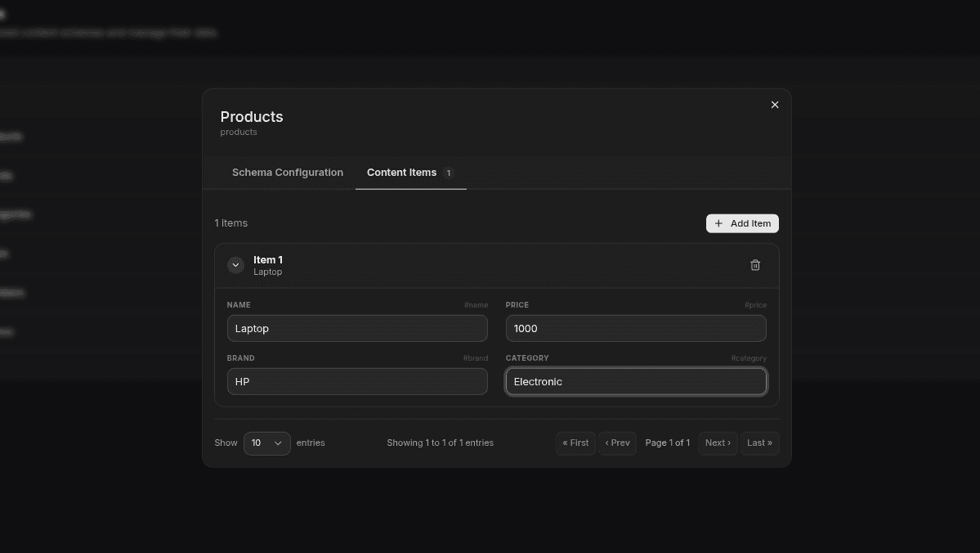This screenshot has width=980, height=553.
Task: Click 'Showing 1 to 1 of 1 entries'
Action: (440, 443)
